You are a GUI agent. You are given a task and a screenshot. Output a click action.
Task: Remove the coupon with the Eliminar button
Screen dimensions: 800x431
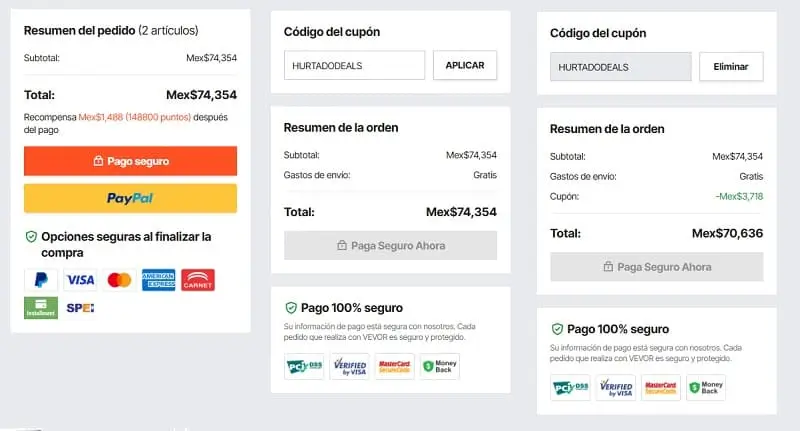[730, 66]
